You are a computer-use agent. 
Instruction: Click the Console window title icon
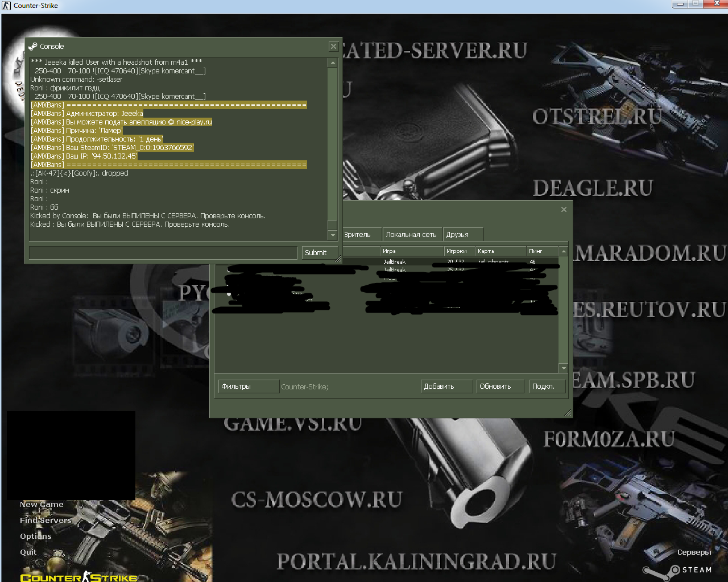(33, 47)
